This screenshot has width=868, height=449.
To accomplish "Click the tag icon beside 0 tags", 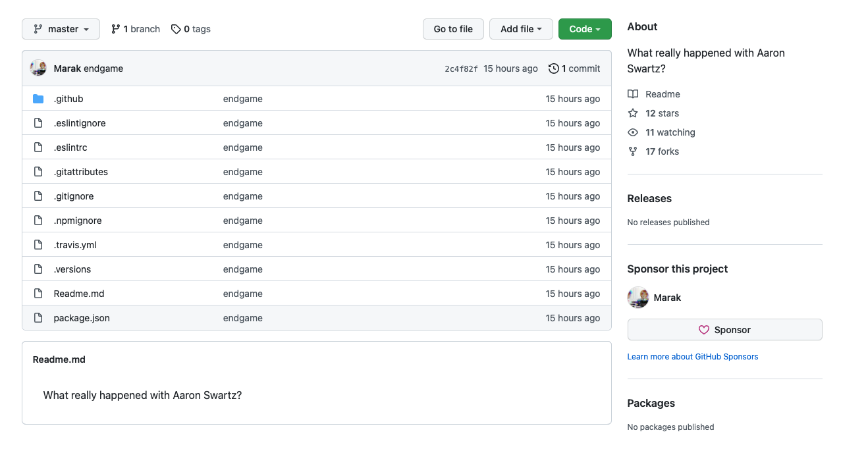I will (x=176, y=29).
